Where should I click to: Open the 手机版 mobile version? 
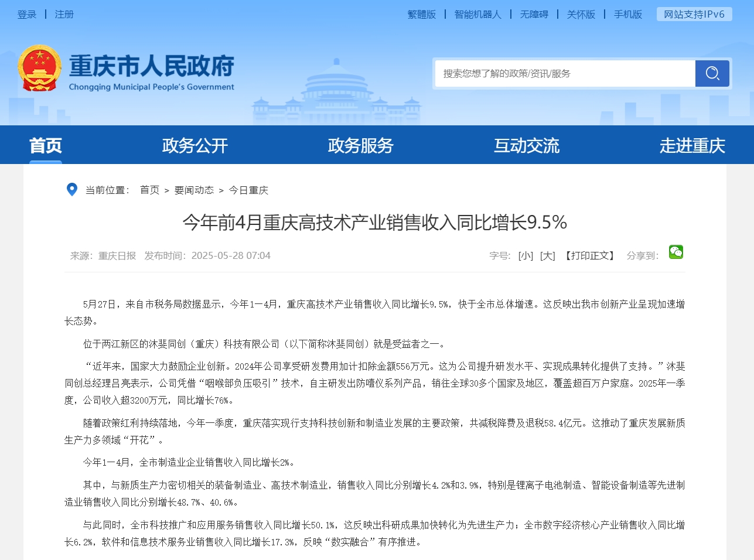(x=628, y=14)
